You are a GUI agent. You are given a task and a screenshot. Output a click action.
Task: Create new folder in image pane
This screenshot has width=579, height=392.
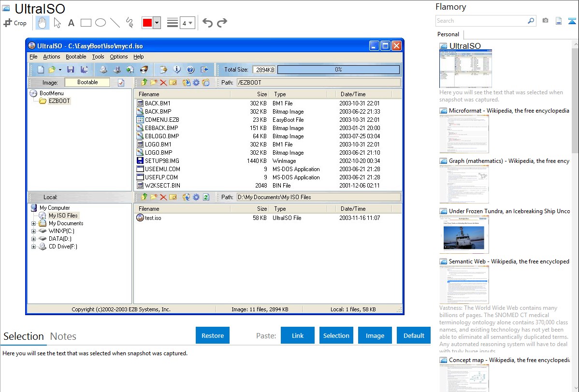(154, 82)
